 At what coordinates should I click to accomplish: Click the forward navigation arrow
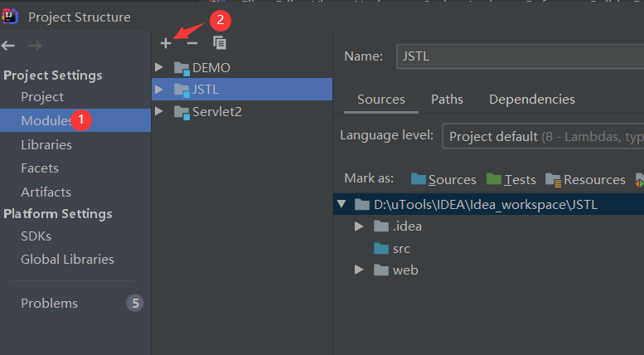36,46
